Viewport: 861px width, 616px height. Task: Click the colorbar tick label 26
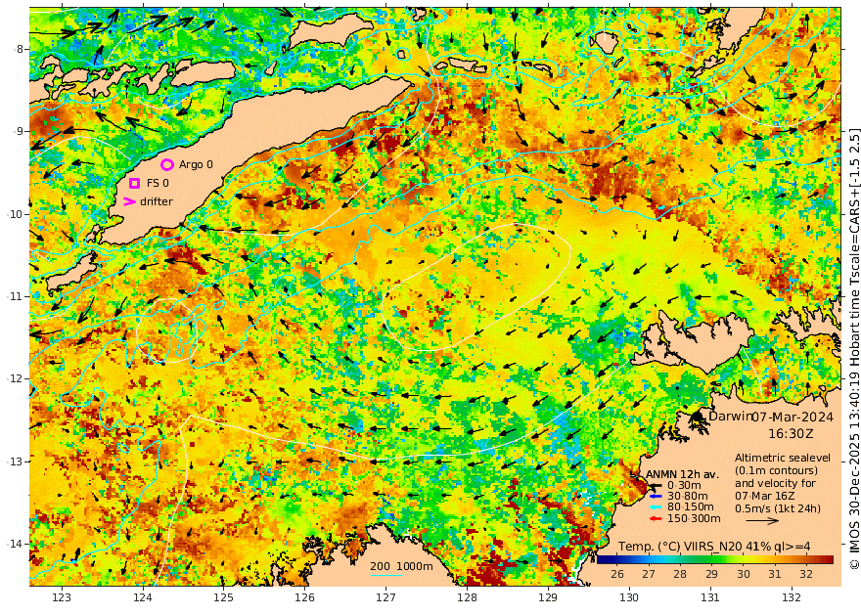pyautogui.click(x=616, y=574)
